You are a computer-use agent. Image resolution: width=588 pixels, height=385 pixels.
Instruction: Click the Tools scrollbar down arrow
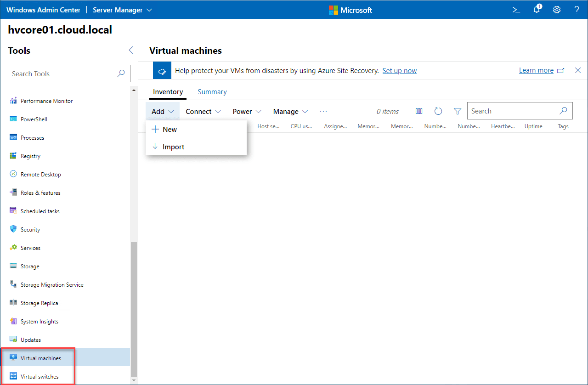(x=134, y=381)
